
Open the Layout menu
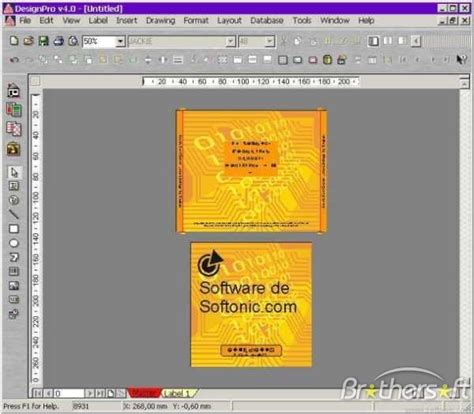(229, 21)
